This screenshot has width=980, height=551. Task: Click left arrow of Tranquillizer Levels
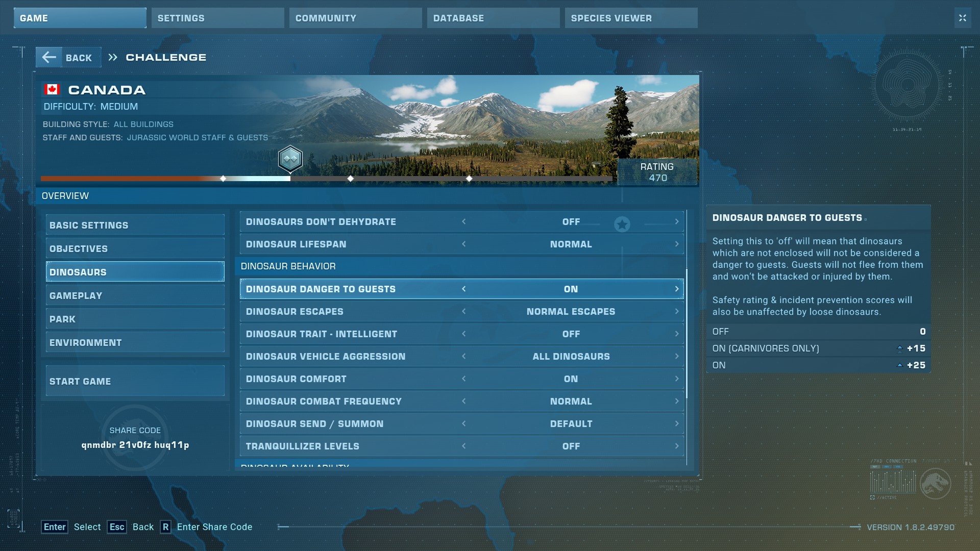[464, 446]
